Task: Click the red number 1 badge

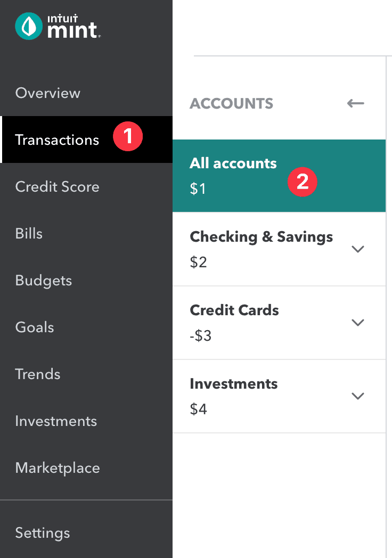Action: 128,137
